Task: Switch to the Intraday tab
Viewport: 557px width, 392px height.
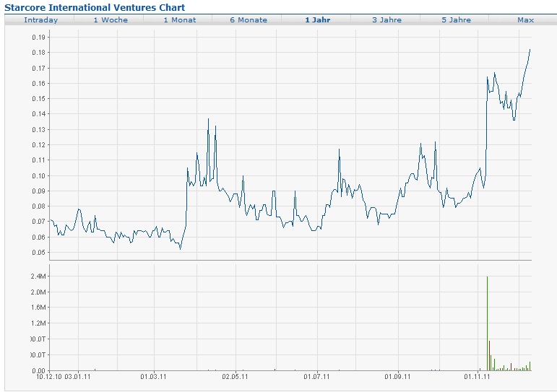Action: click(x=40, y=20)
